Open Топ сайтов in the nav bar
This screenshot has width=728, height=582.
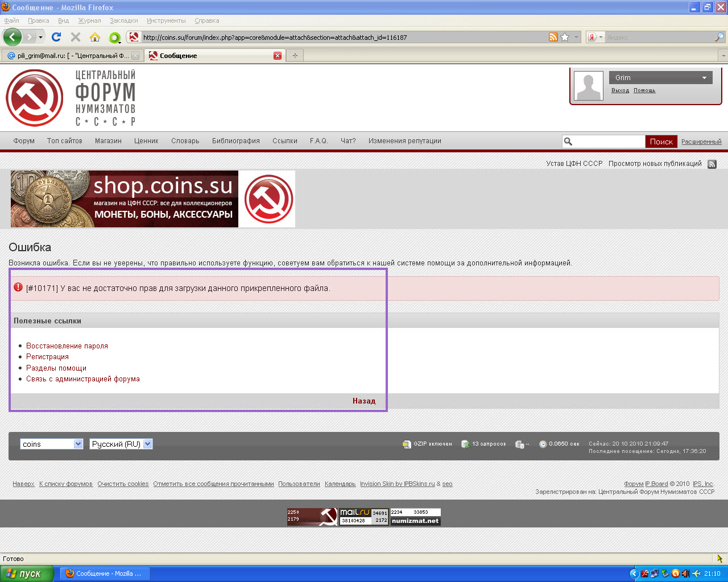click(65, 141)
